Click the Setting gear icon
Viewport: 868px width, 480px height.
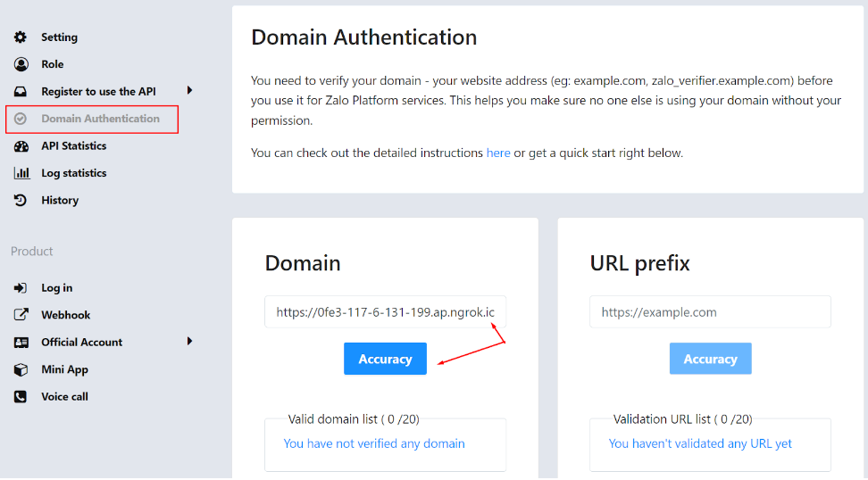(21, 37)
